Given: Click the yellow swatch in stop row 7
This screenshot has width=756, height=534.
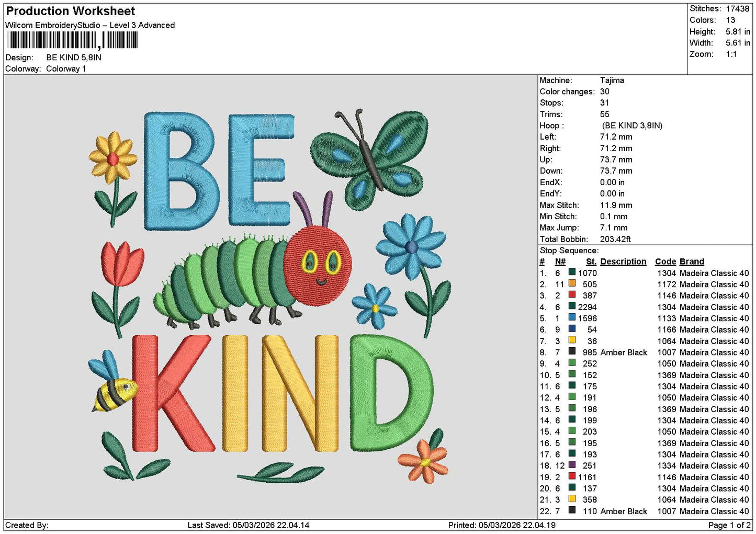Looking at the screenshot, I should 572,340.
